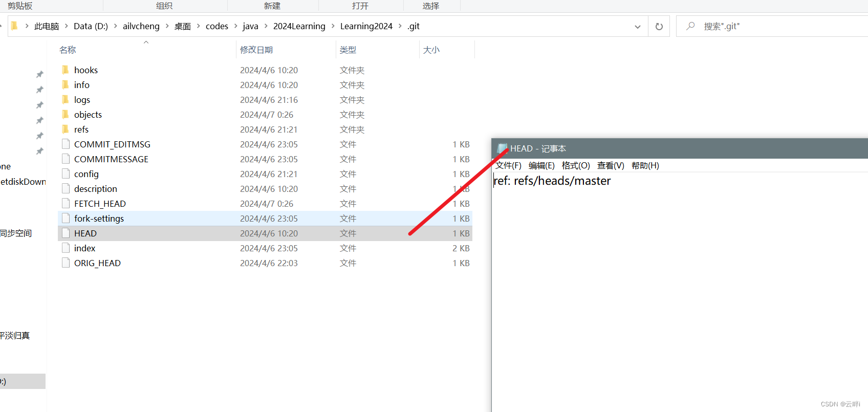Select the logs folder icon
Viewport: 868px width, 412px height.
66,99
